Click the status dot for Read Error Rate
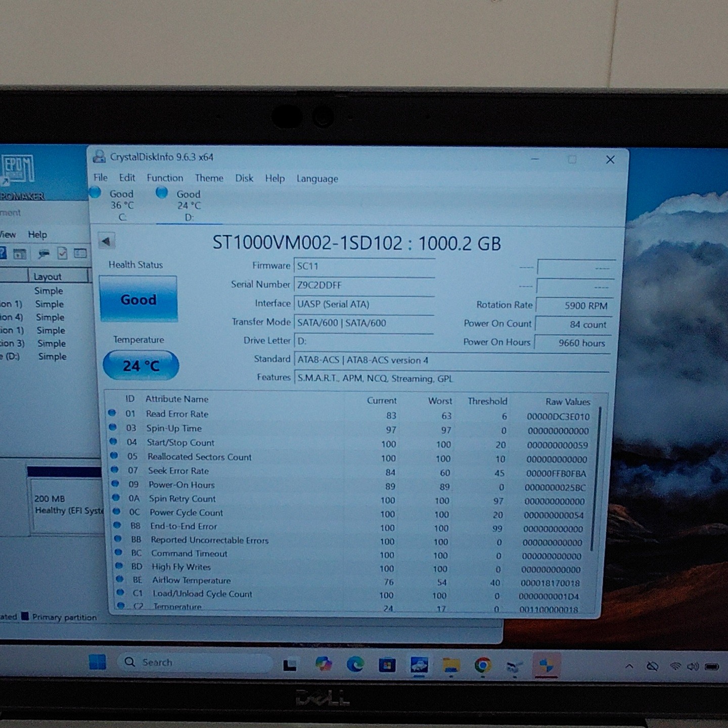728x728 pixels. point(112,413)
